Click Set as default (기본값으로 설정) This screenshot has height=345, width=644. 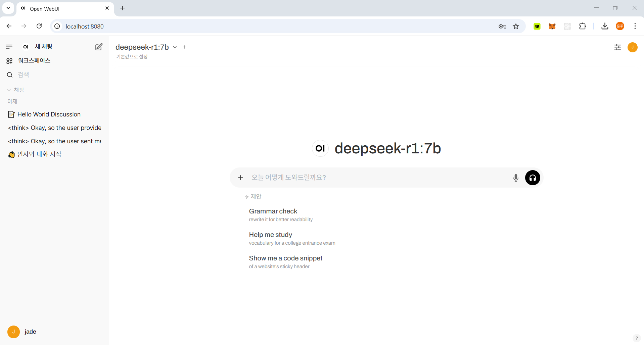(132, 57)
